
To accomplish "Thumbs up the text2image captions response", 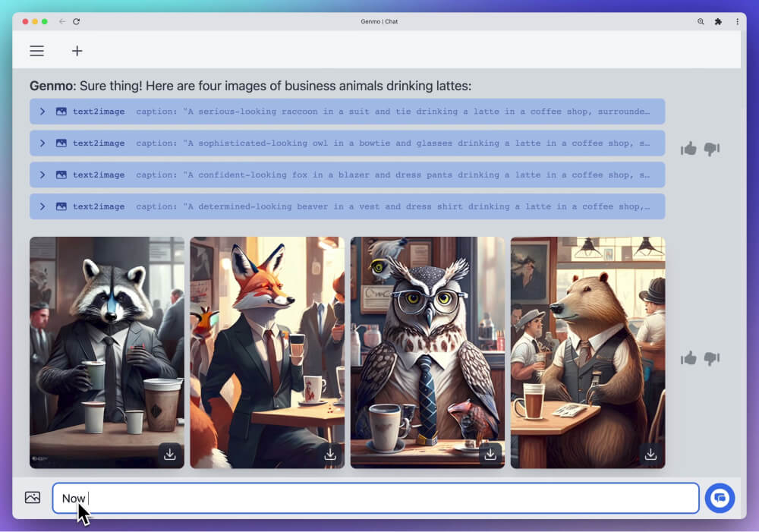I will coord(688,149).
